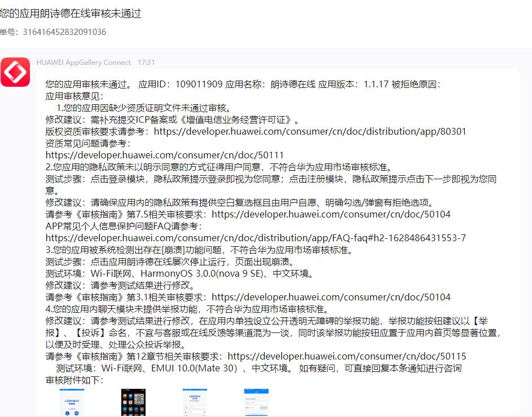Click the line APP常见个人信息保护问题FAQ请参考

(x=124, y=226)
